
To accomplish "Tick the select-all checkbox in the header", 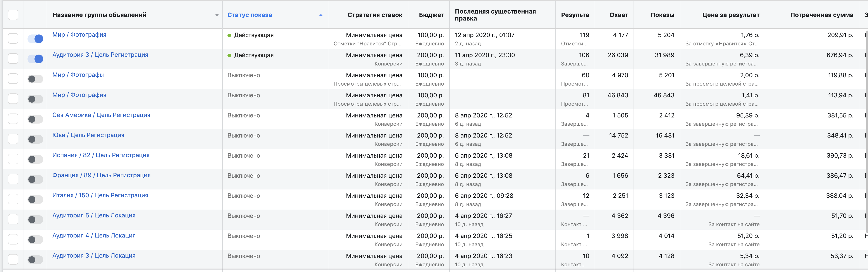I will [x=13, y=15].
